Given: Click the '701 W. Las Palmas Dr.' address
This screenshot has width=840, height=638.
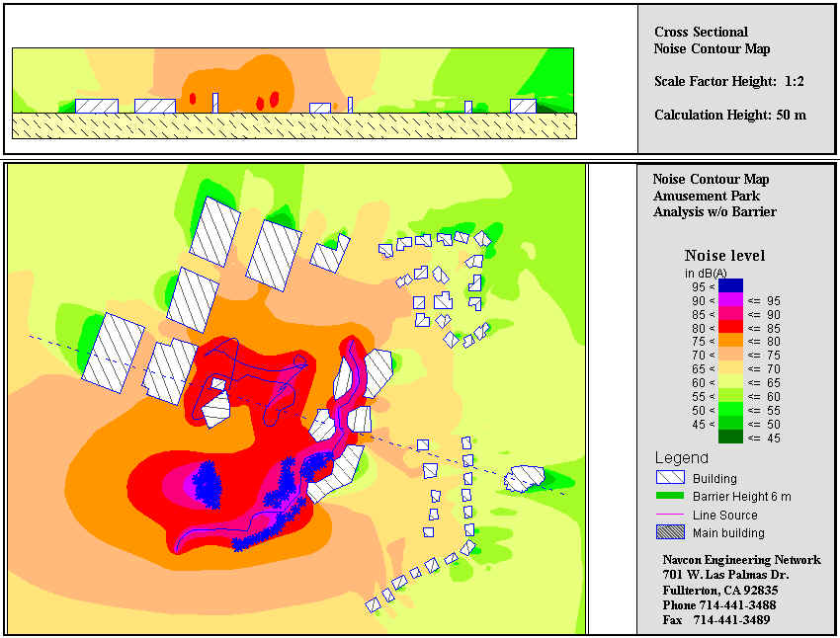Looking at the screenshot, I should point(724,575).
